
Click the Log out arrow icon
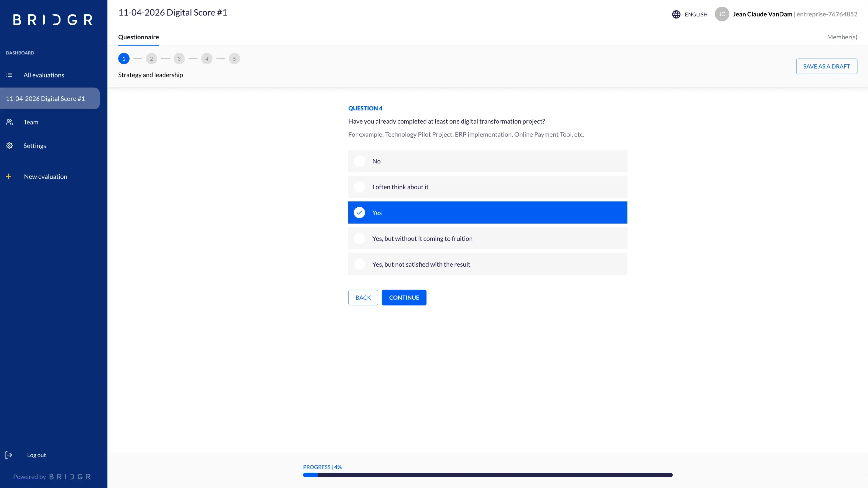click(8, 455)
